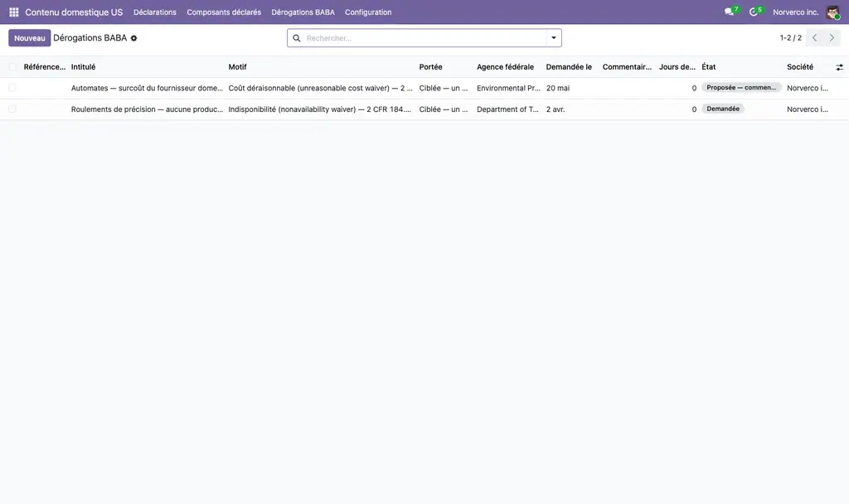Check the Roulements de précision row checkbox

[x=12, y=109]
